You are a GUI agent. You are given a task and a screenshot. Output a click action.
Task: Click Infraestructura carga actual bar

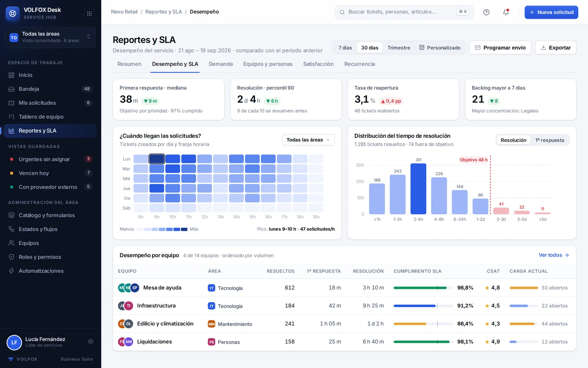coord(524,306)
